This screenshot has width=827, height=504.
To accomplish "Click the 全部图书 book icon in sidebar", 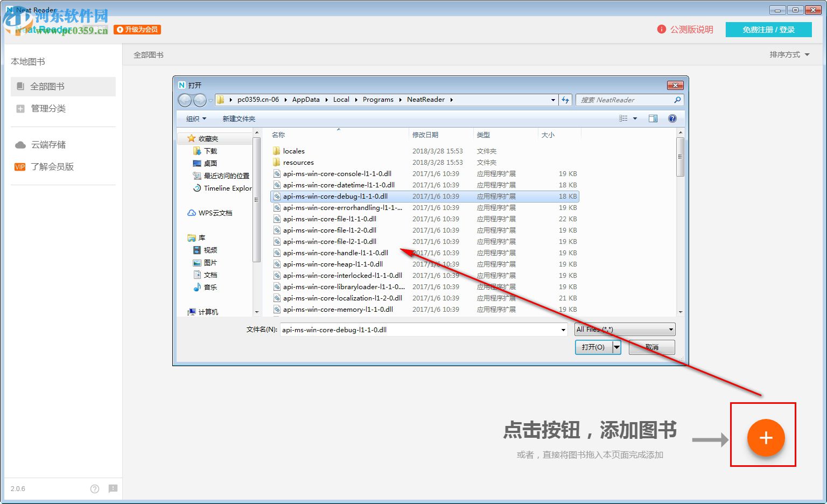I will point(20,86).
